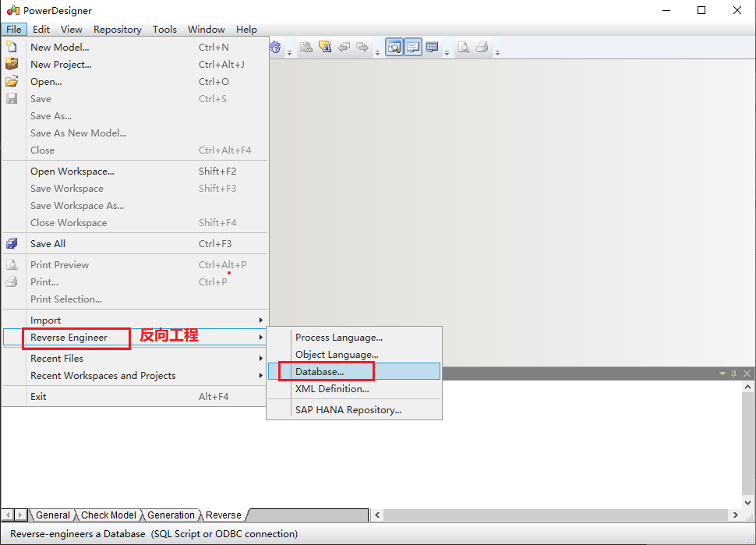Select the Open folder icon beside Open...
Viewport: 756px width, 545px height.
click(11, 81)
